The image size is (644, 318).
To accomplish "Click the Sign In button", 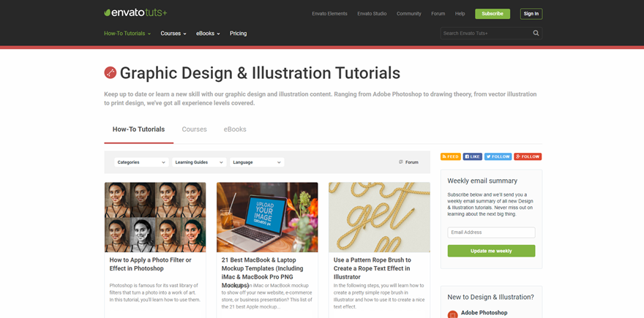I will click(x=531, y=14).
